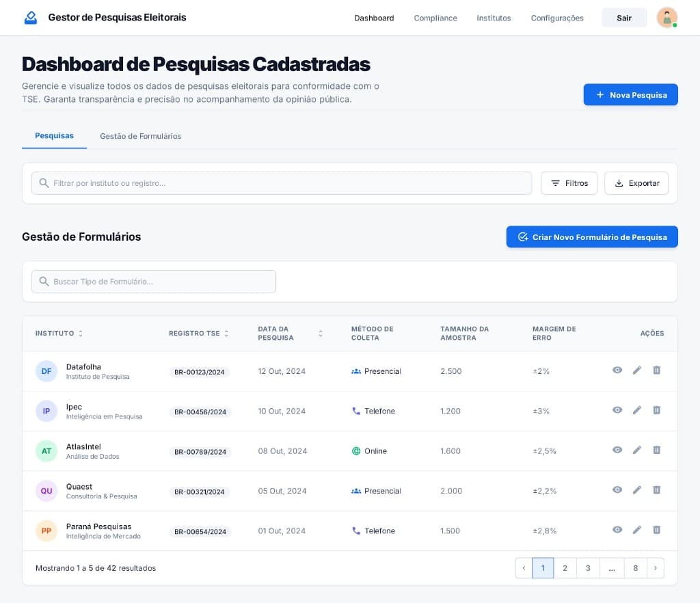Screen dimensions: 700x603
Task: Focus the Buscar Tipo de Formulário field
Action: (x=154, y=282)
